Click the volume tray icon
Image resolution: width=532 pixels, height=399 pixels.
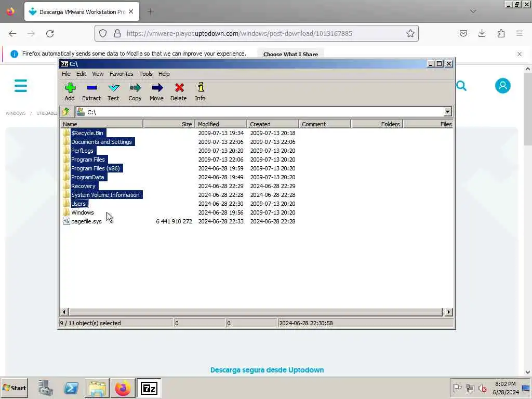click(482, 388)
